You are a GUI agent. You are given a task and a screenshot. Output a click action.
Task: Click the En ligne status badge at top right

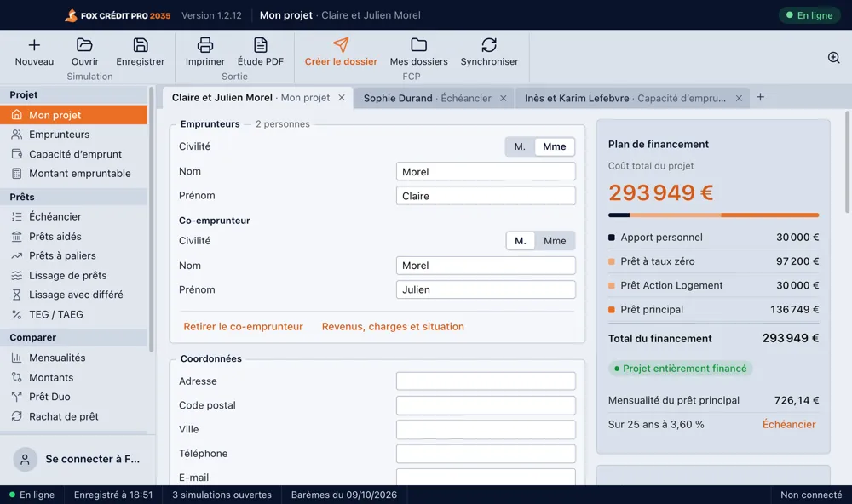809,15
